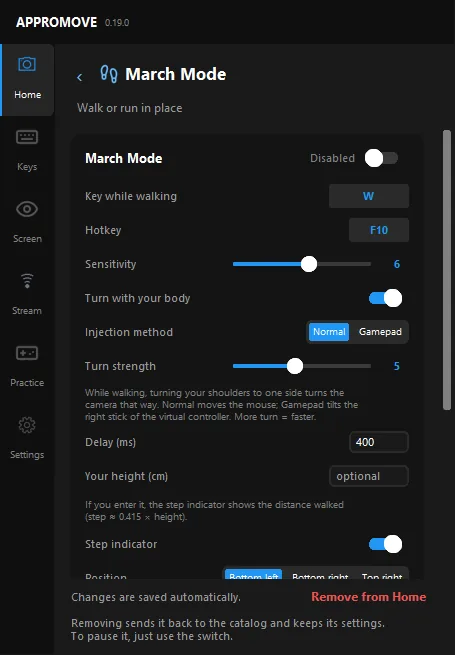
Task: Click the version number 0.19.0
Action: coord(117,23)
